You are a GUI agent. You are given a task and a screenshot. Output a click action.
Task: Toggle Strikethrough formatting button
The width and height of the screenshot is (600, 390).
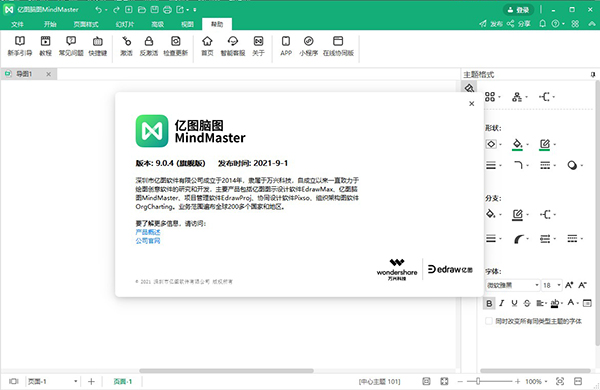(x=527, y=303)
